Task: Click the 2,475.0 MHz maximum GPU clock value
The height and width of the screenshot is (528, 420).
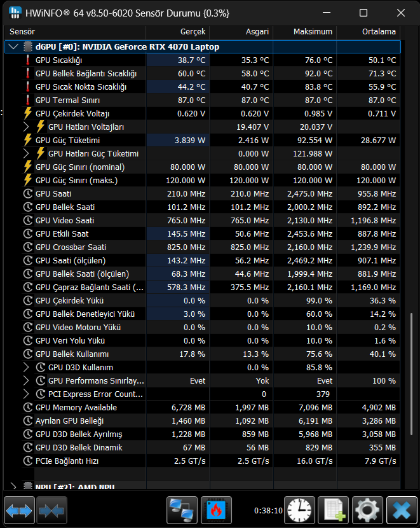Action: click(309, 193)
